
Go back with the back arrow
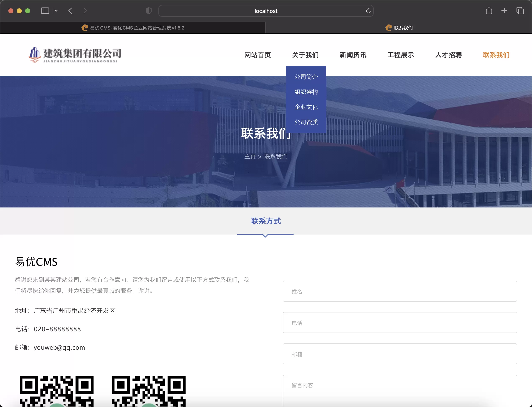[x=70, y=11]
